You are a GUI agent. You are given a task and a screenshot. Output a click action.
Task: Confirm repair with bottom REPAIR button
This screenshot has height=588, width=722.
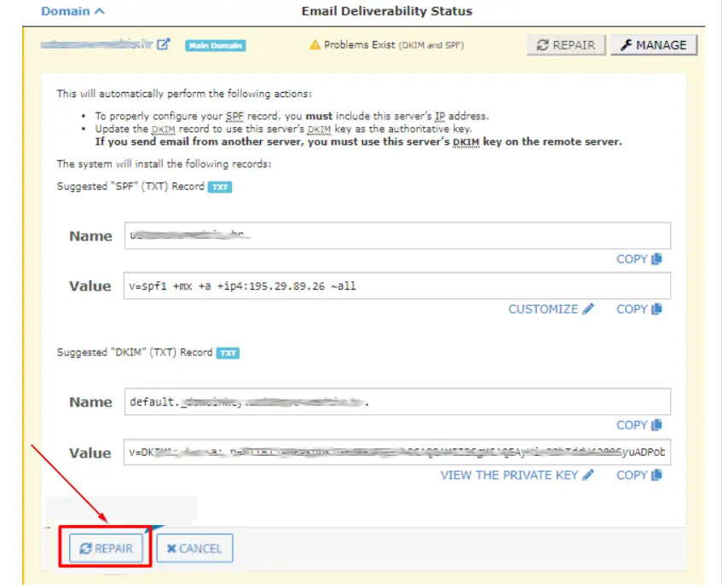click(106, 549)
